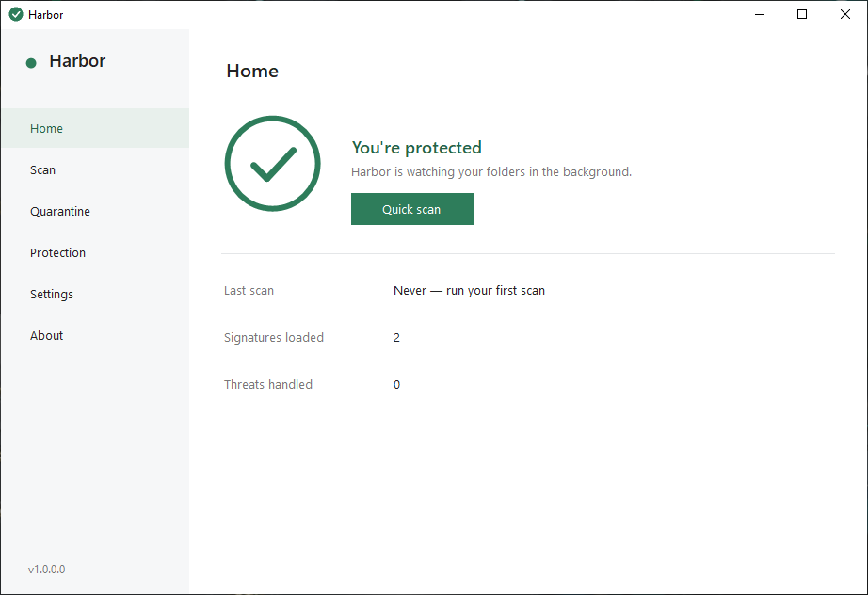Click the Harbor title in title bar
Image resolution: width=868 pixels, height=595 pixels.
[45, 15]
